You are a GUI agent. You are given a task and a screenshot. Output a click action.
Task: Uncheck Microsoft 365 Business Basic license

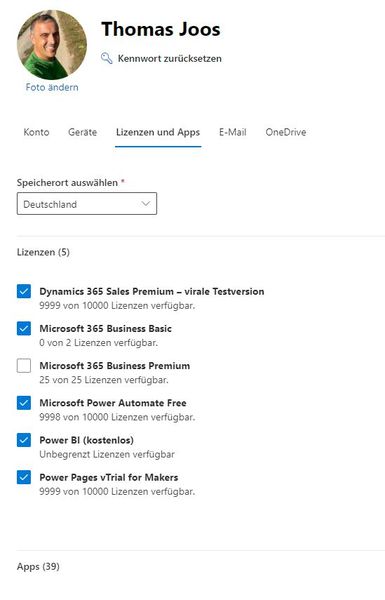click(24, 328)
